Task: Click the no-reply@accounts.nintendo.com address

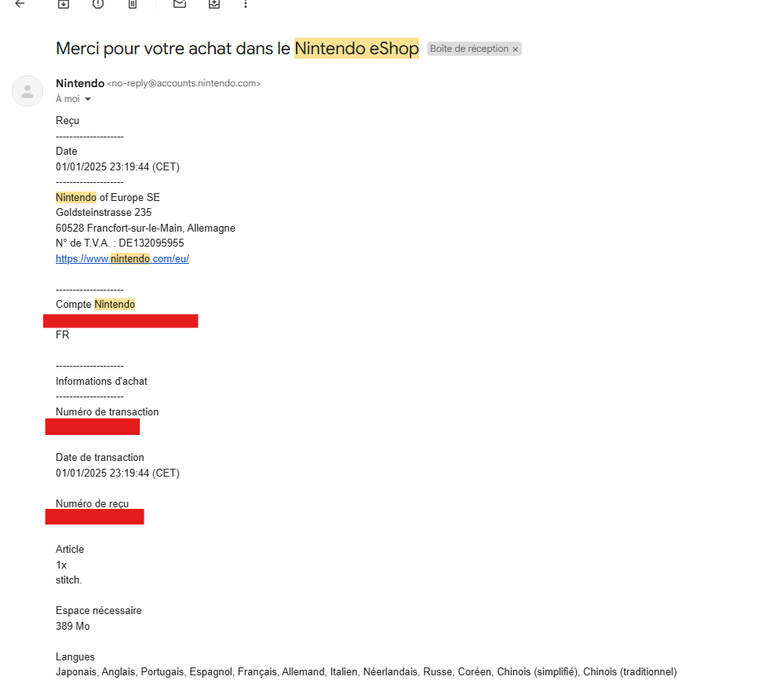Action: click(184, 83)
